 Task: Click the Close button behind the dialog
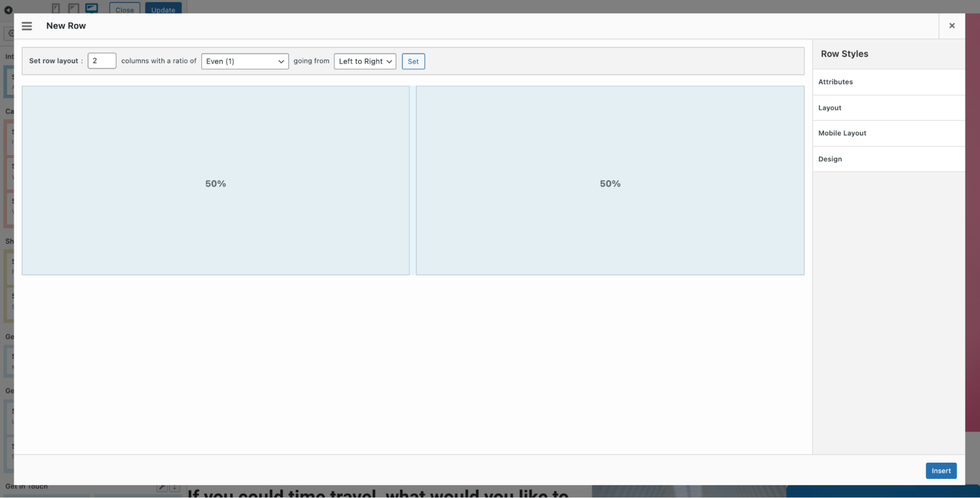tap(125, 8)
